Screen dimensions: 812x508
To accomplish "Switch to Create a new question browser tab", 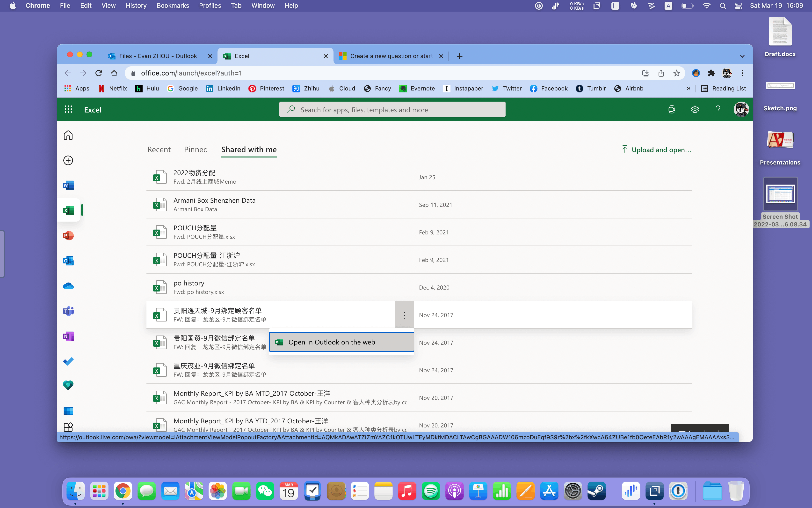I will (x=391, y=56).
